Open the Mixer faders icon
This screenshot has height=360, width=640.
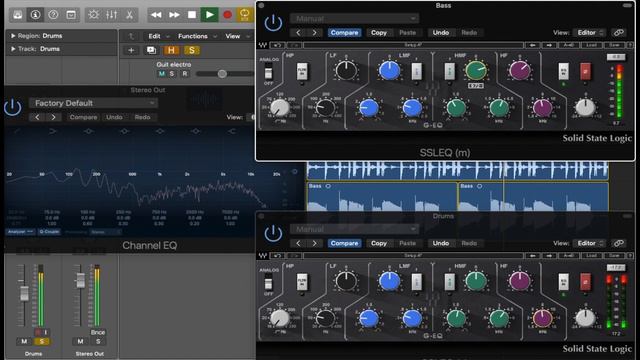coord(111,15)
